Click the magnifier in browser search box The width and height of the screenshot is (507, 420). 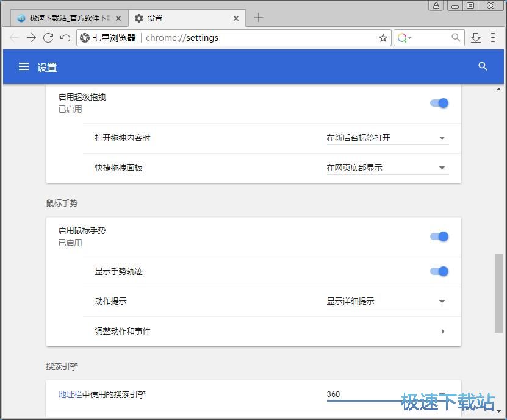point(456,37)
